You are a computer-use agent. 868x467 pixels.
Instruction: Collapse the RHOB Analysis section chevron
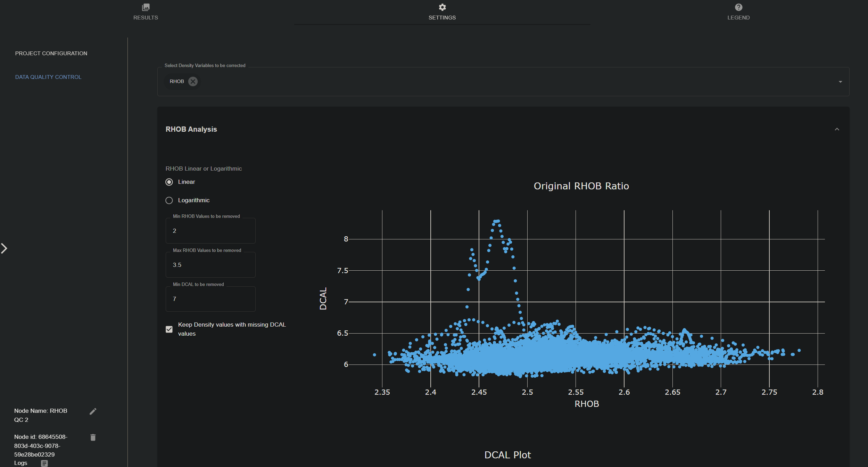(837, 129)
